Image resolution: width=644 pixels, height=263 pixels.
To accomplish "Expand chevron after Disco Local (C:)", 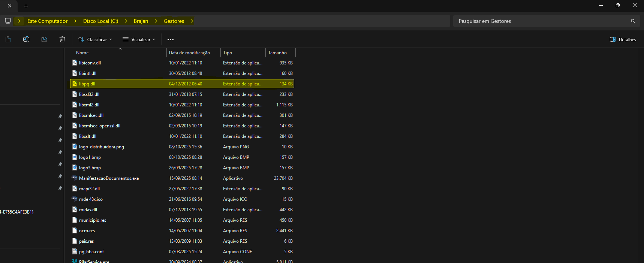I will (126, 21).
